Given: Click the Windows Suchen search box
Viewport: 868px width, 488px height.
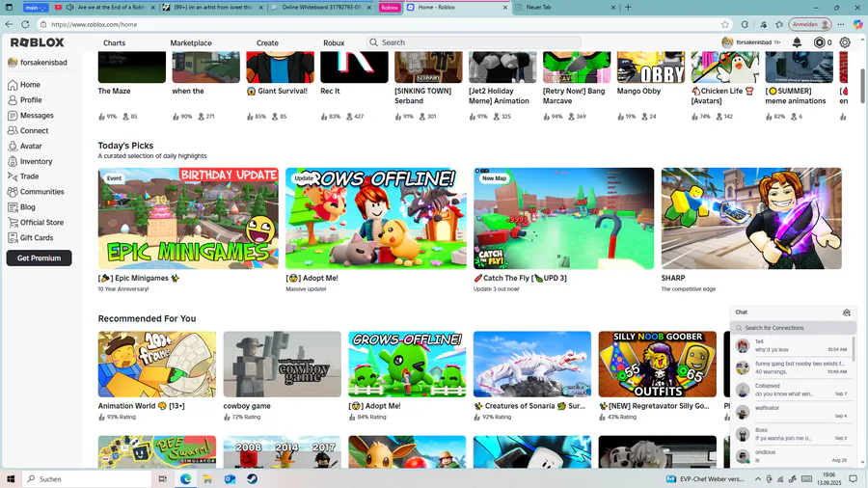Looking at the screenshot, I should [88, 479].
